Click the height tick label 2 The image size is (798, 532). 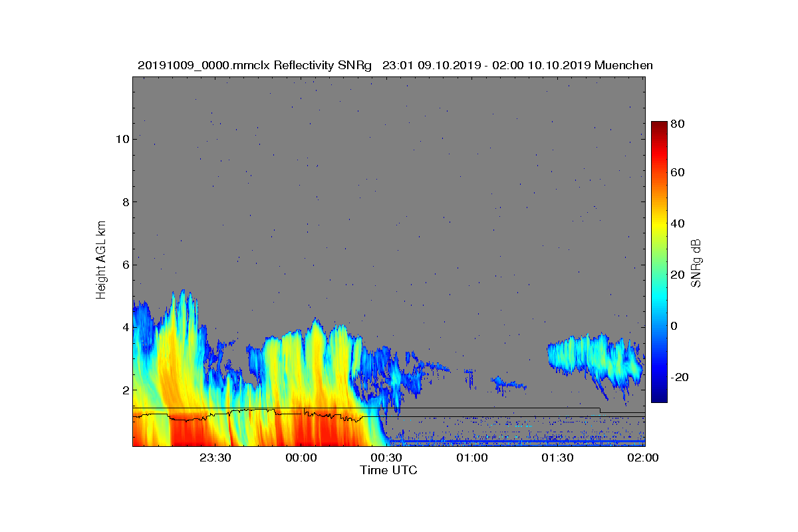(124, 390)
